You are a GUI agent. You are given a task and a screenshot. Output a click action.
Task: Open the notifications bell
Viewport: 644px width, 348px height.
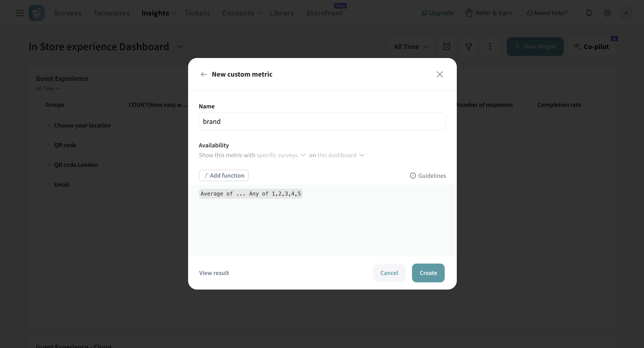click(x=589, y=13)
